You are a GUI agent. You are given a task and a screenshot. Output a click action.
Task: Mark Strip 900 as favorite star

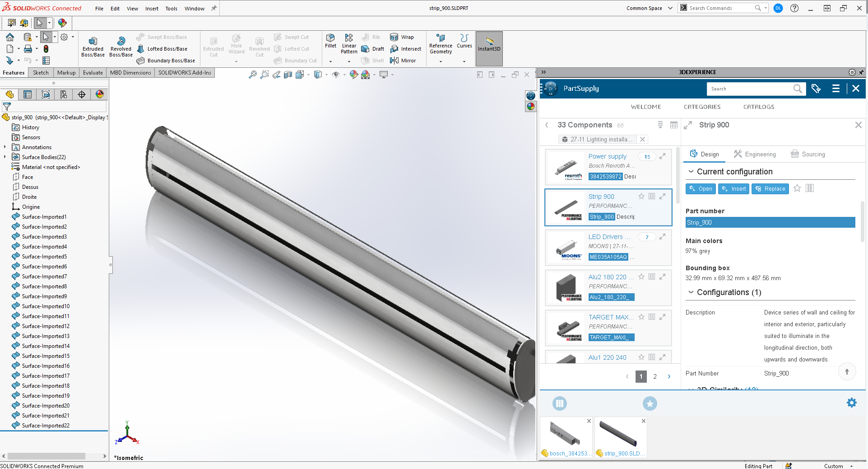(x=641, y=196)
